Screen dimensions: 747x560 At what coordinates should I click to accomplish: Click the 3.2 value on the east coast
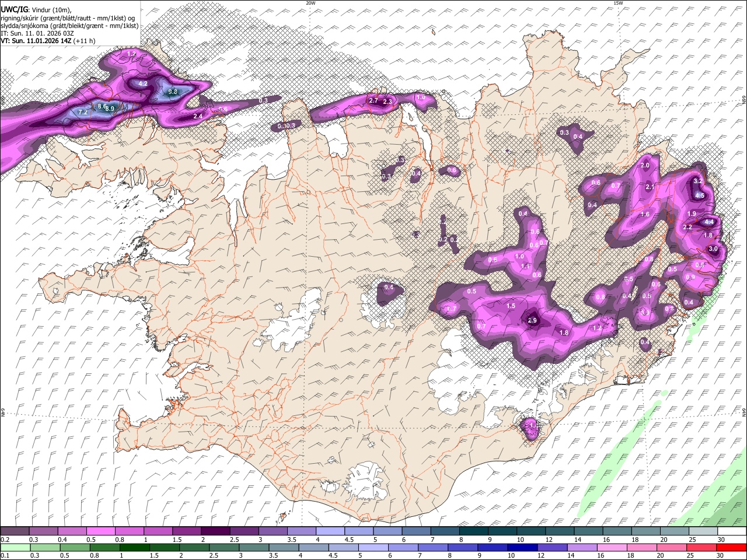[697, 181]
